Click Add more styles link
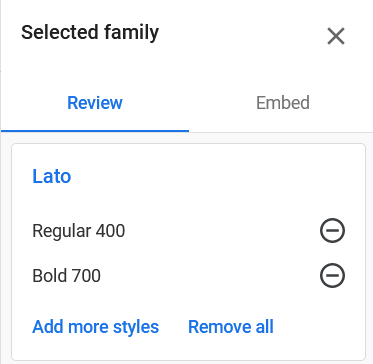The image size is (373, 364). [x=95, y=327]
